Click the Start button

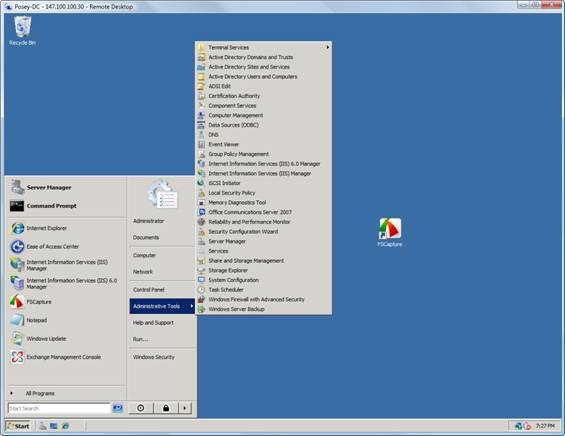click(x=18, y=426)
